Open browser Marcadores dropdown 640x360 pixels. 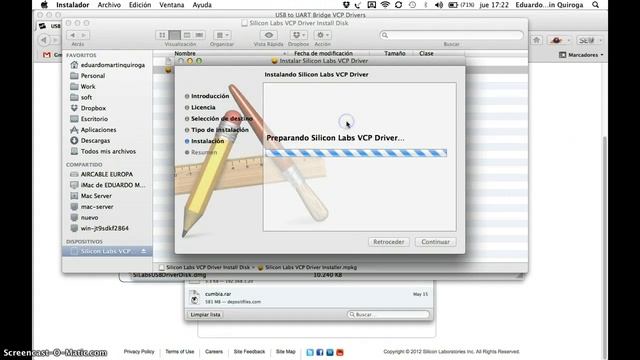(x=581, y=55)
